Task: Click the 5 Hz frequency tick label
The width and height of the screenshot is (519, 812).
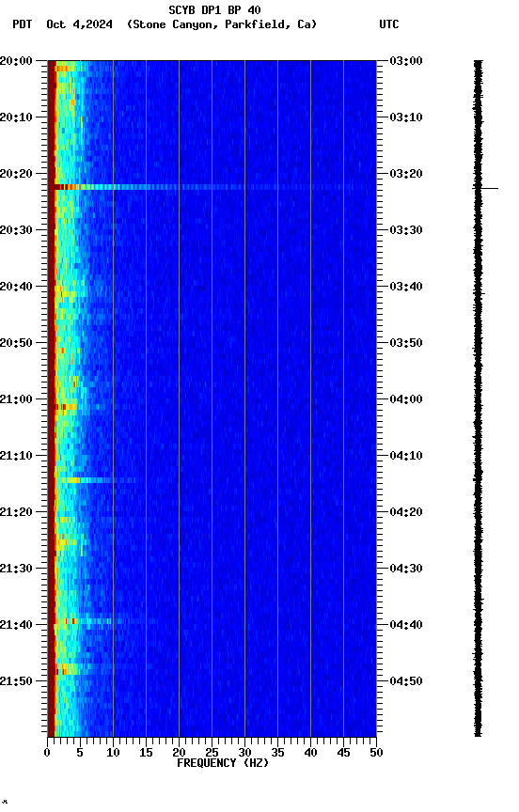Action: click(x=80, y=754)
